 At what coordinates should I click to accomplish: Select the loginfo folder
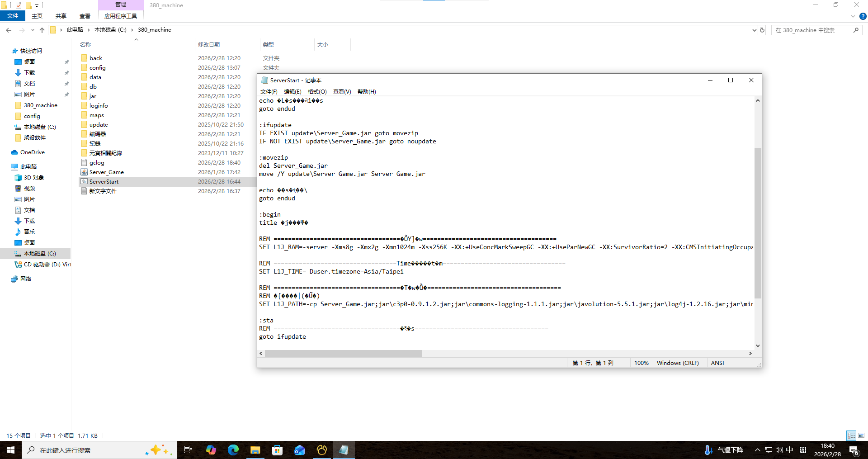99,105
